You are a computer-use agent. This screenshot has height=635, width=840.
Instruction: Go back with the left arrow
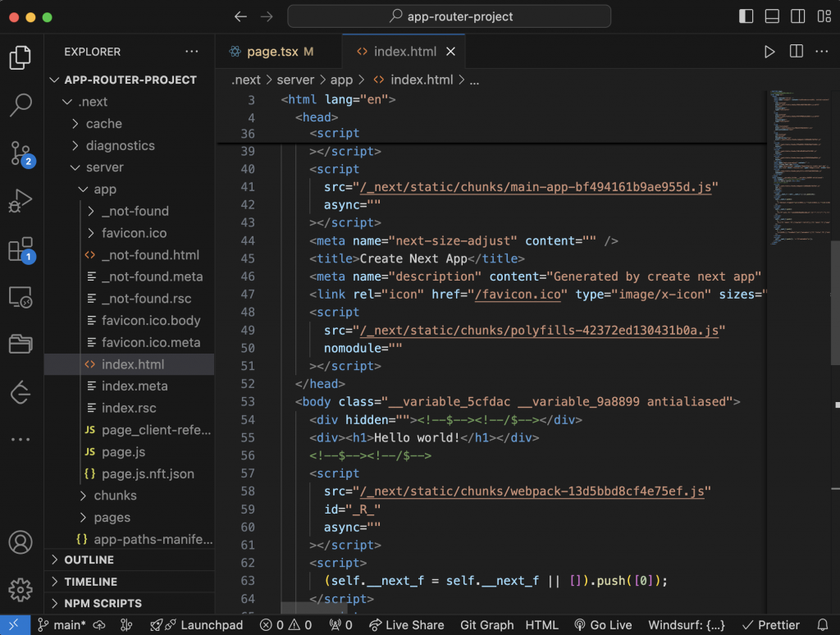click(240, 16)
